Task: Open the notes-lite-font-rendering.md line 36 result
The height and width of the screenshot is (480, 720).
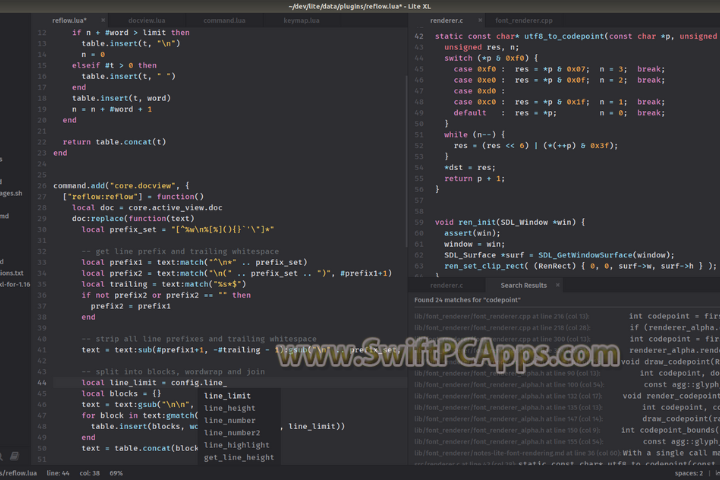Action: pos(518,453)
